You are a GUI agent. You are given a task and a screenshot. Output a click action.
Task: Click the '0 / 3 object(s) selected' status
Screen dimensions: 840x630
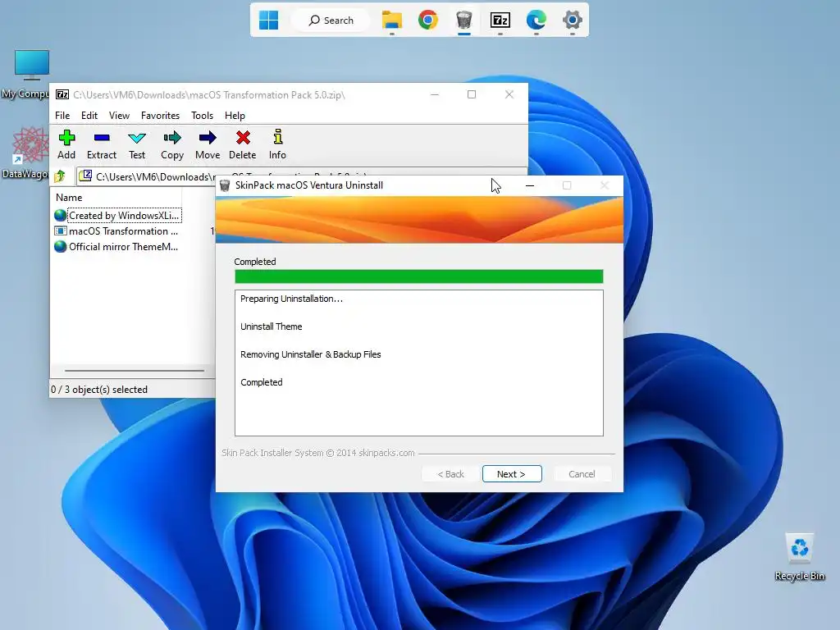click(x=99, y=390)
